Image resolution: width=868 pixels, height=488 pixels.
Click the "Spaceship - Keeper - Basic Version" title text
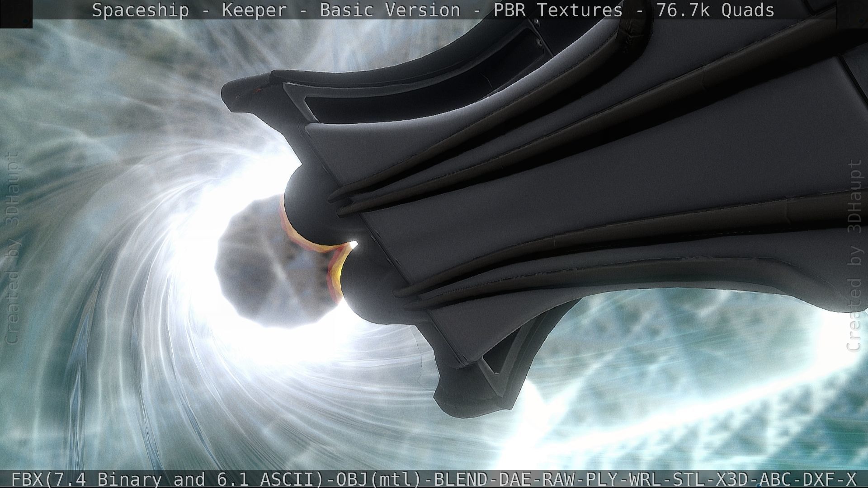pos(276,10)
